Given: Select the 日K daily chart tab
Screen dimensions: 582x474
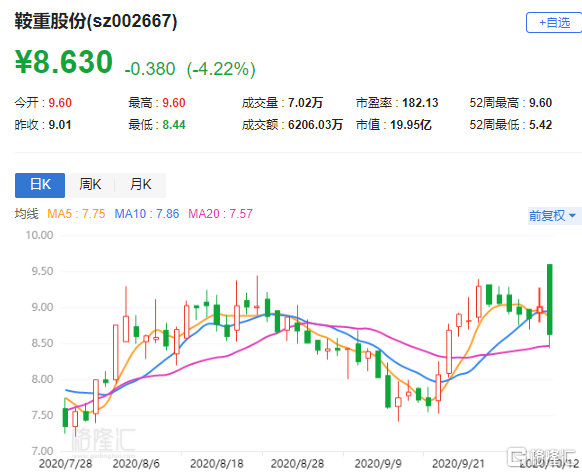Looking at the screenshot, I should (x=40, y=185).
